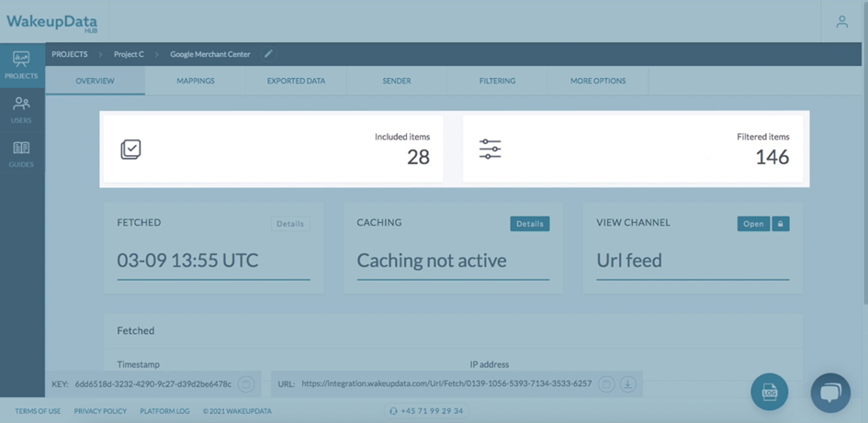
Task: Click the WakeupData Hub logo
Action: click(x=52, y=23)
